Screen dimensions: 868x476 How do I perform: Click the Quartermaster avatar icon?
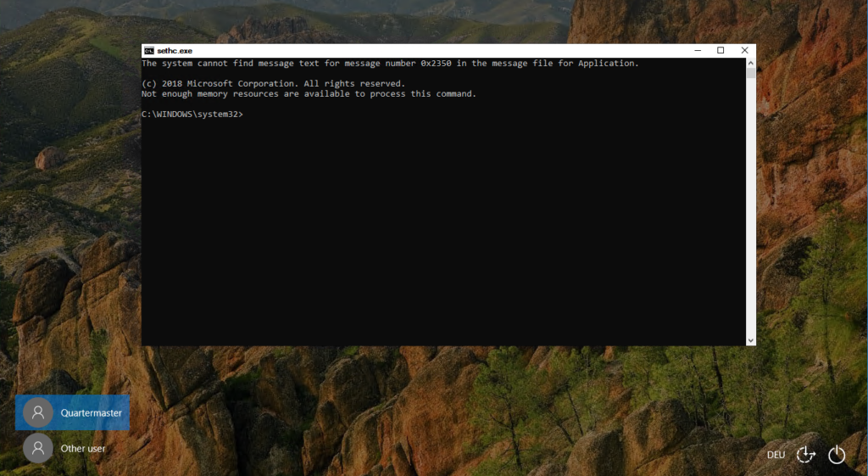tap(38, 413)
